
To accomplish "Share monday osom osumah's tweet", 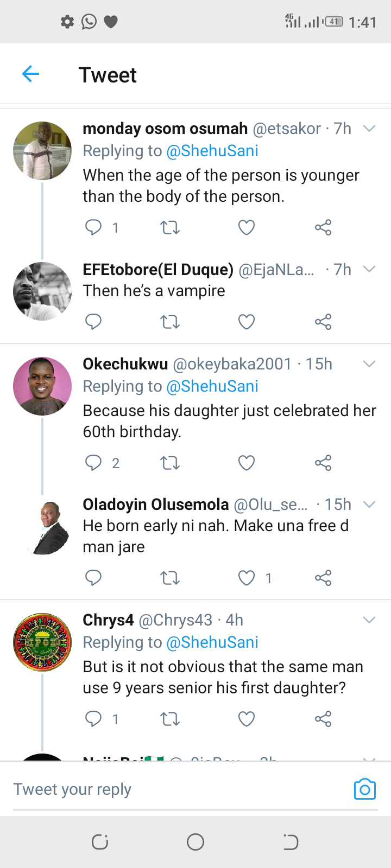I will (323, 227).
